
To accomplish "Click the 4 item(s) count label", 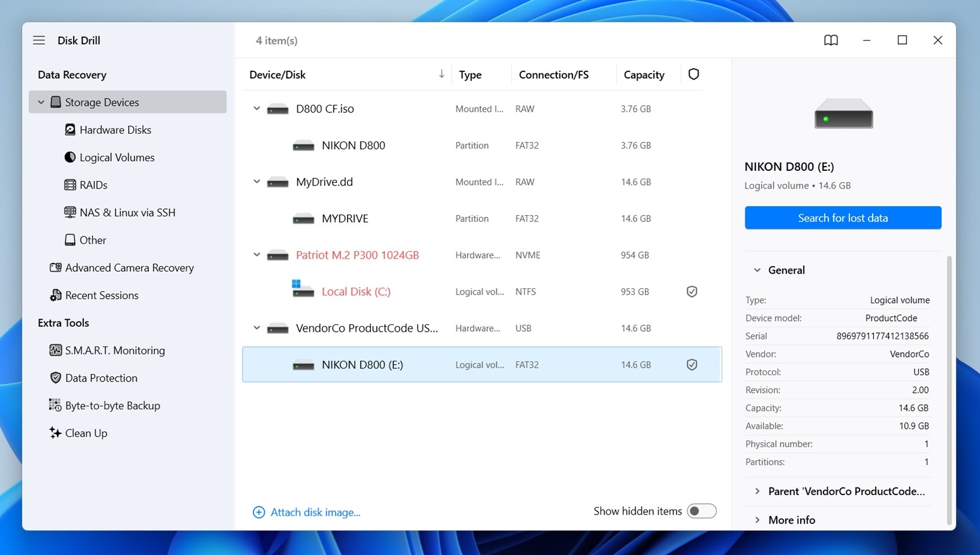I will coord(276,40).
